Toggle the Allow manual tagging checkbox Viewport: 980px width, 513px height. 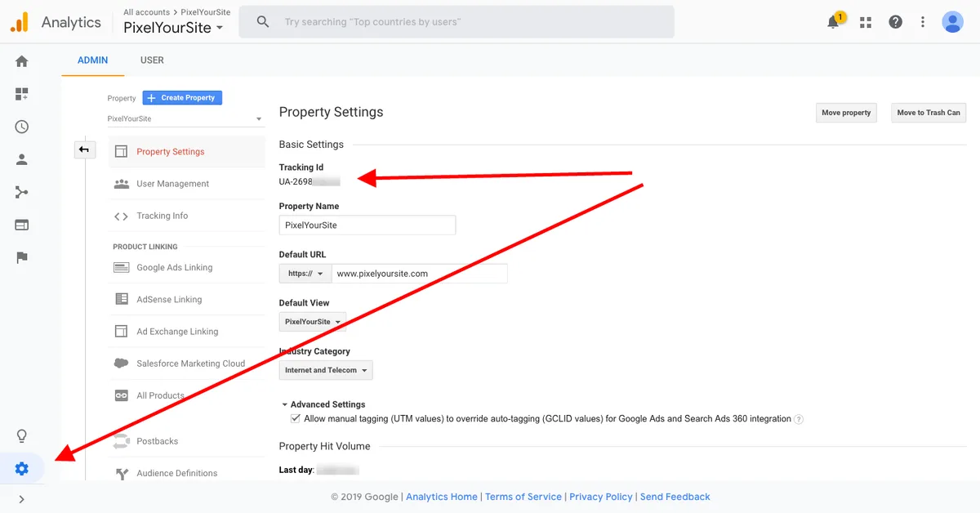pyautogui.click(x=296, y=418)
